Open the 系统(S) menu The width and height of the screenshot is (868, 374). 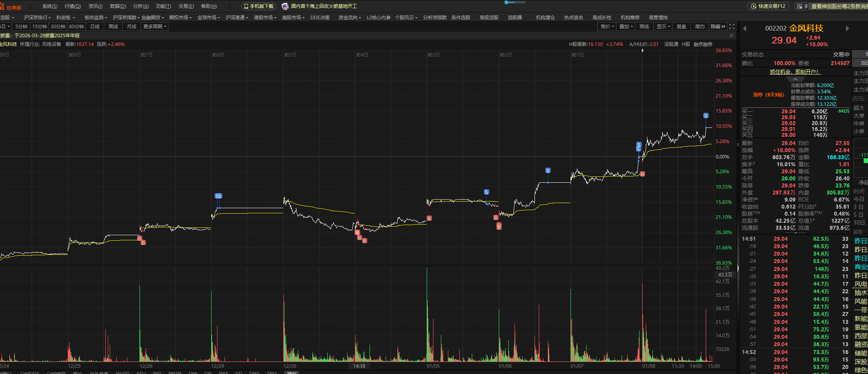50,6
